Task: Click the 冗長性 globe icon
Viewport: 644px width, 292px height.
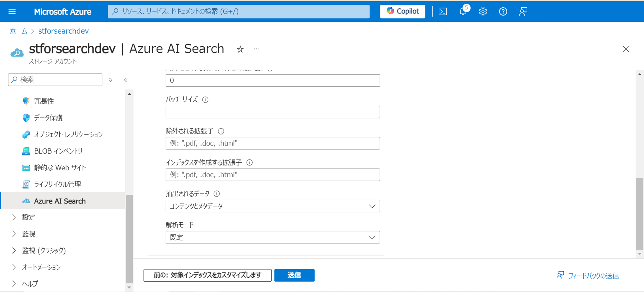Action: coord(26,101)
